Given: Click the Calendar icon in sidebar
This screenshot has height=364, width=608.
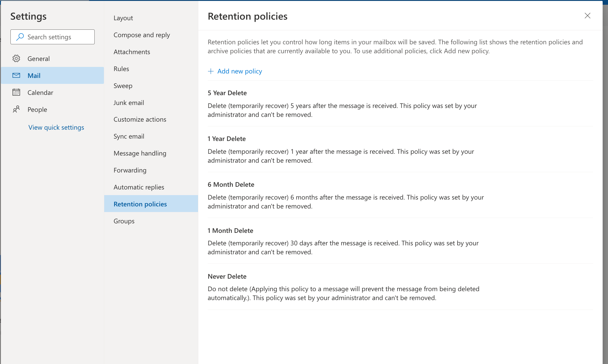Looking at the screenshot, I should tap(16, 92).
